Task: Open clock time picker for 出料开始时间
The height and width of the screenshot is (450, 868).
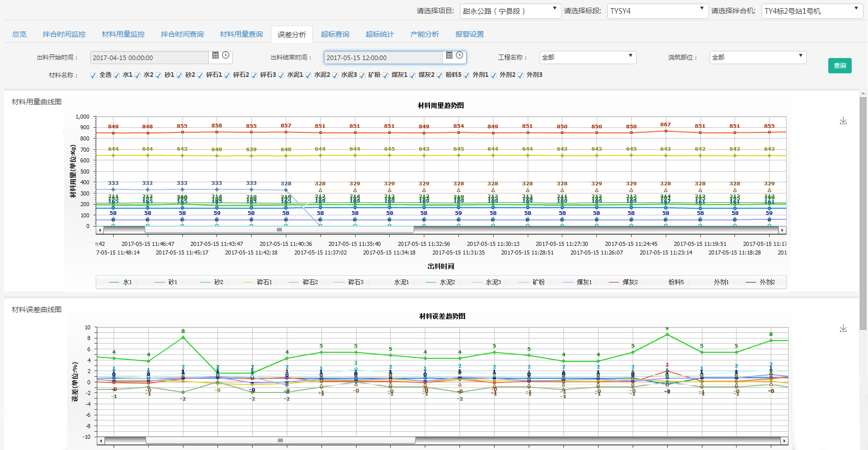Action: click(x=226, y=55)
